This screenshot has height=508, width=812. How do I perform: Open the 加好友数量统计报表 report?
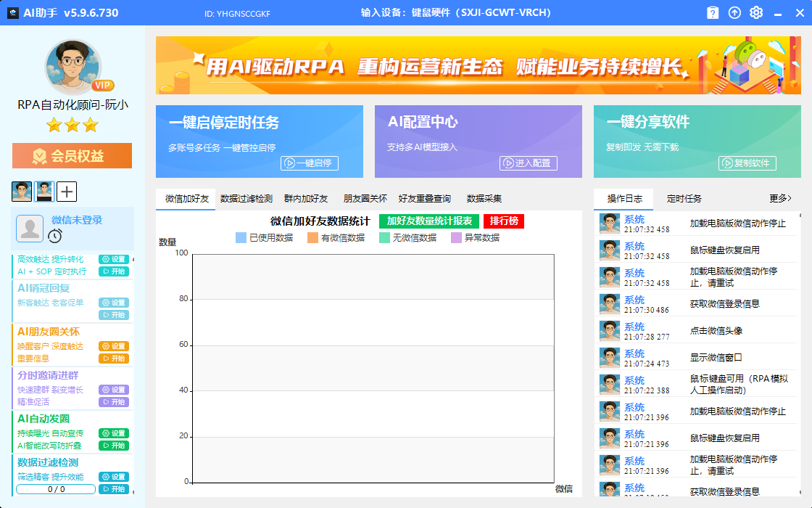point(429,221)
